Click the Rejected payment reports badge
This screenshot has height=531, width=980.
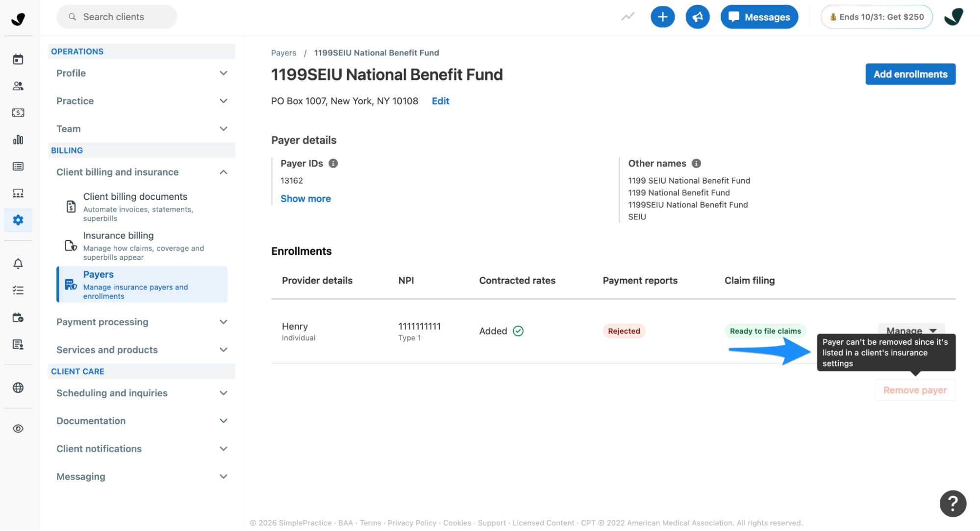(x=624, y=331)
